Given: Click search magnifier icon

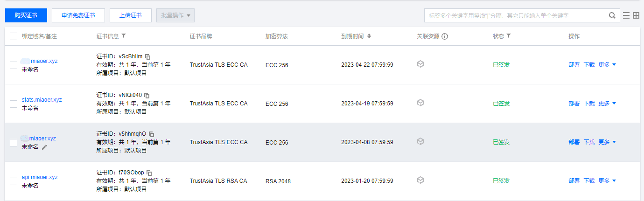Looking at the screenshot, I should coord(612,15).
